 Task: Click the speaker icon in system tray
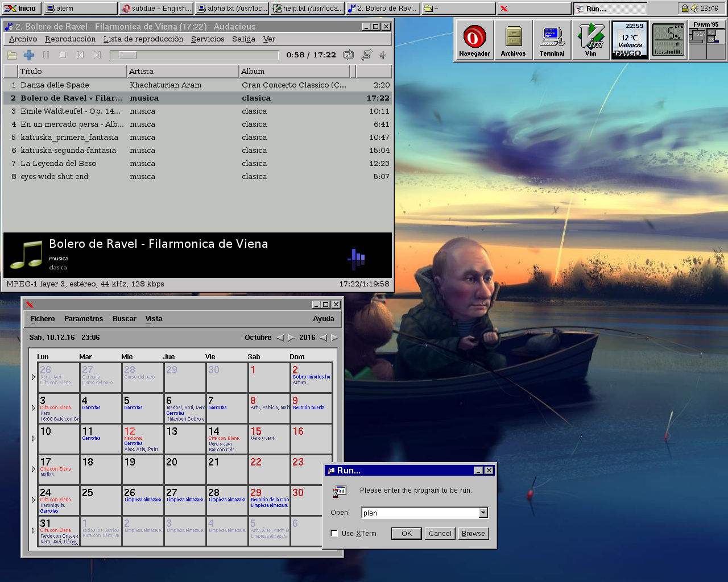[694, 9]
